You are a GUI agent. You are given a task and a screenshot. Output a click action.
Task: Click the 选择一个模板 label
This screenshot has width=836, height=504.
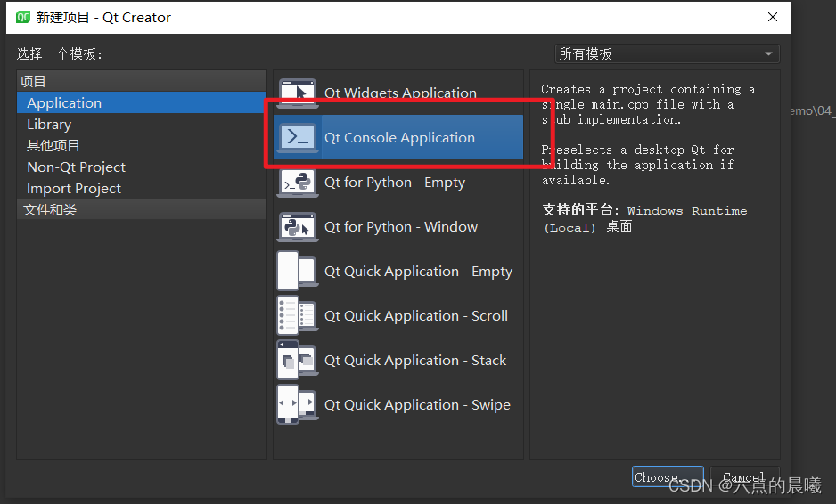59,53
